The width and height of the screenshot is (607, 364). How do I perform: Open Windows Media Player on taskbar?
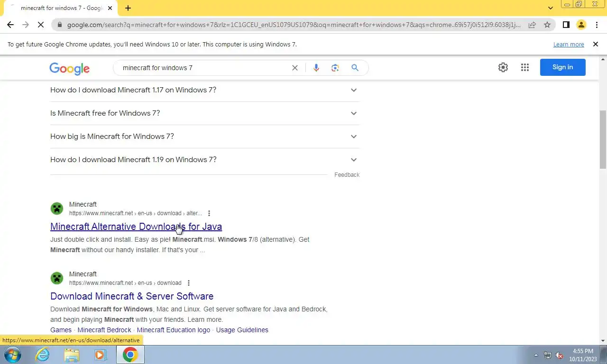(100, 355)
